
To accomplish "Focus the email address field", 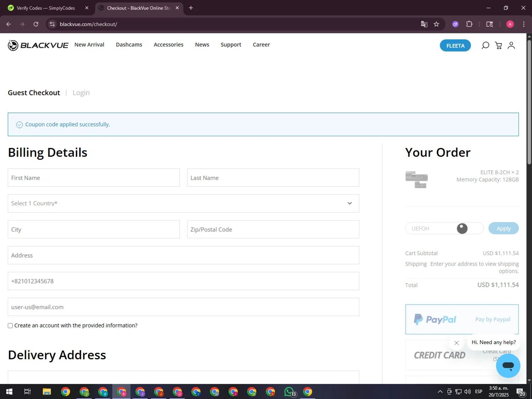I will click(x=183, y=307).
